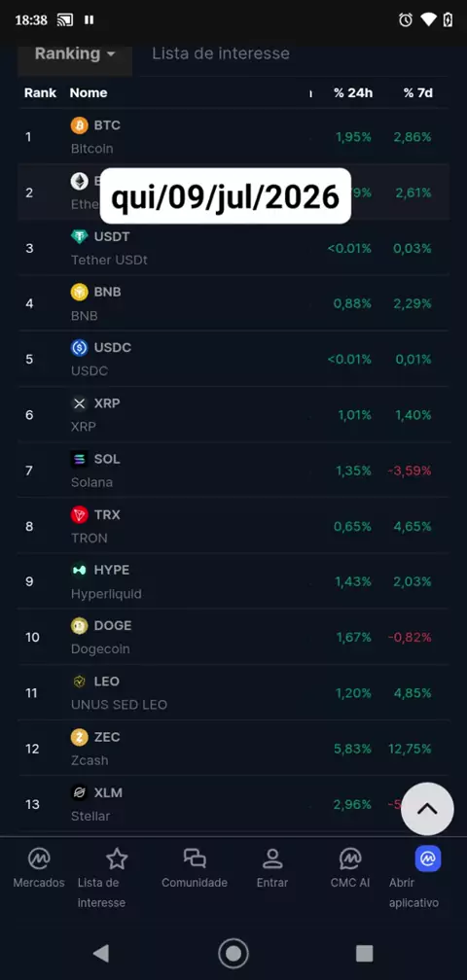Open the star Lista de interesse nav icon
Viewport: 467px width, 980px height.
tap(117, 858)
